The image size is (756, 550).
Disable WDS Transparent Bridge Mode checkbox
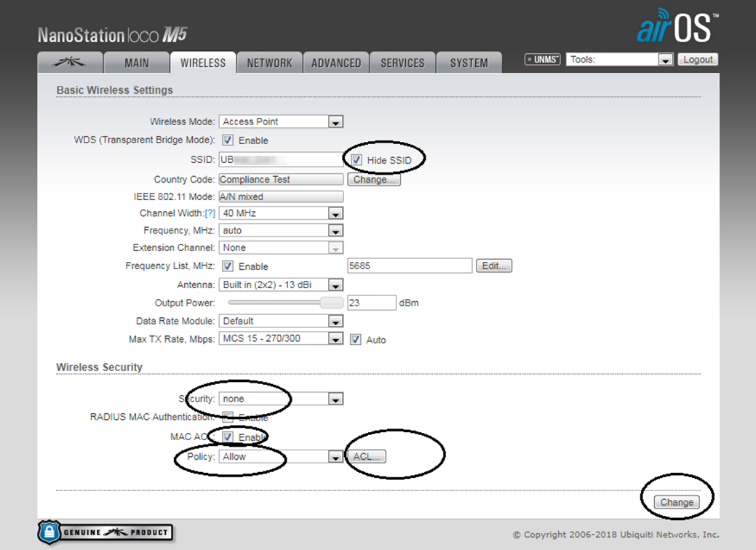point(228,140)
